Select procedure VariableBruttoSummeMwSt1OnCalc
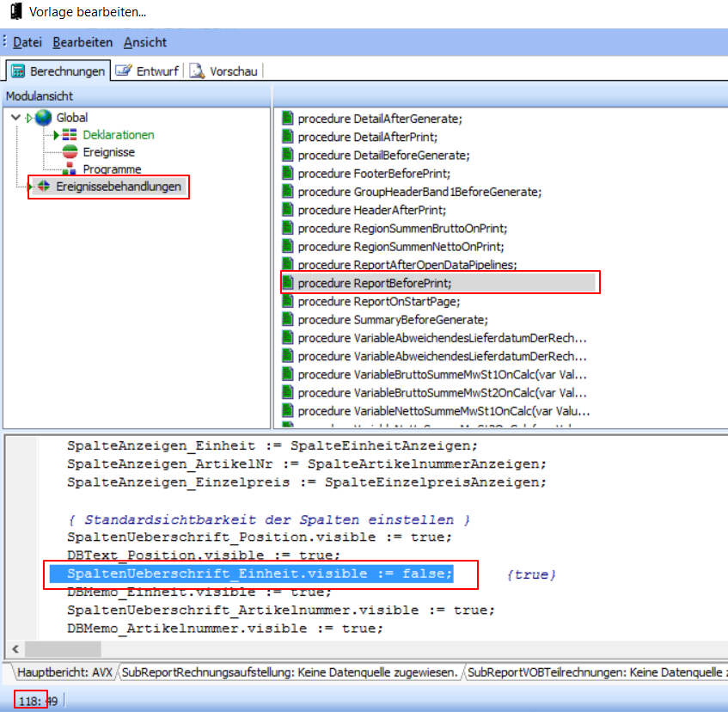 click(442, 375)
